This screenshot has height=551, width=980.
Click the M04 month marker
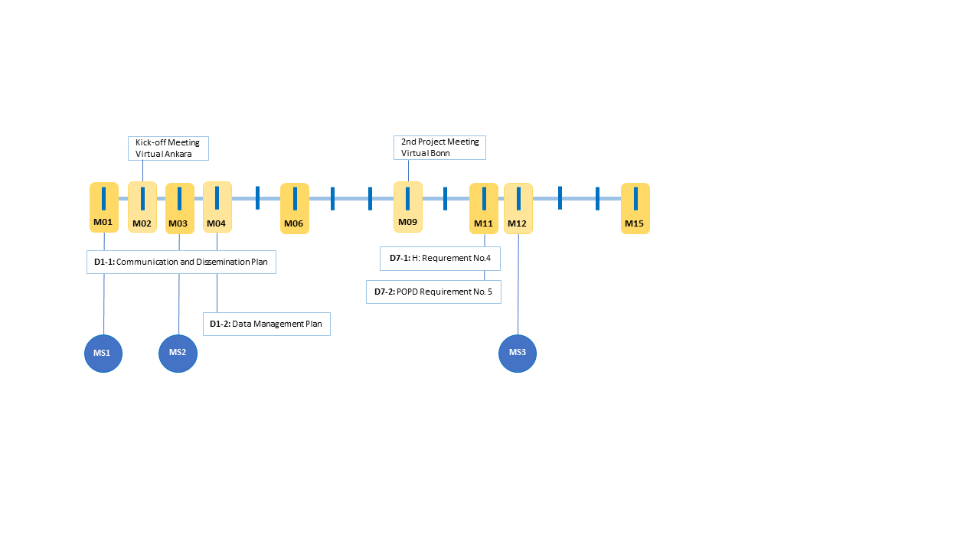(x=217, y=207)
